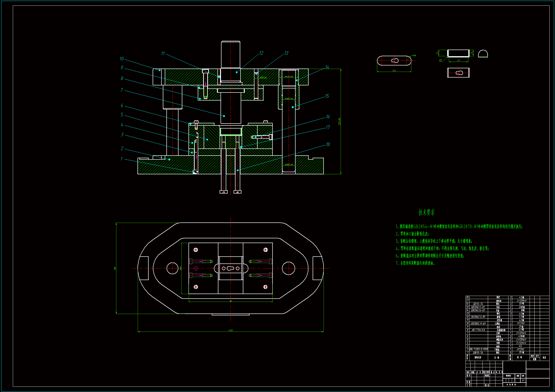Screen dimensions: 555x392
Task: Click part callout number 12
Action: point(261,53)
